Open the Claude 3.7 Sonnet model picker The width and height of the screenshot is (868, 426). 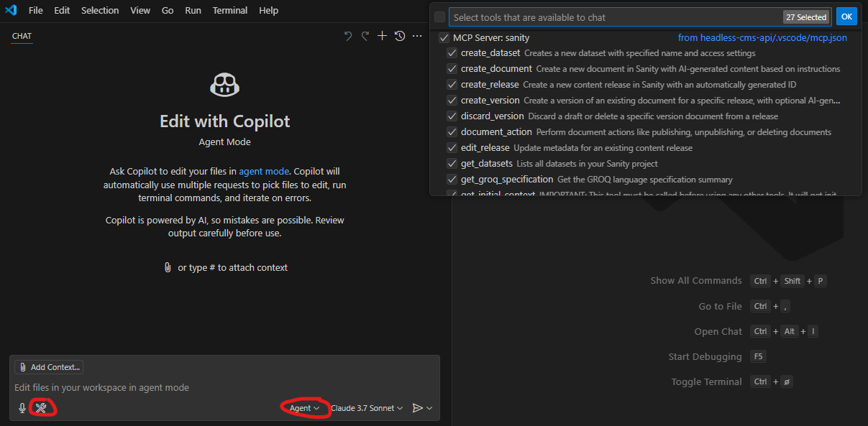(x=367, y=407)
